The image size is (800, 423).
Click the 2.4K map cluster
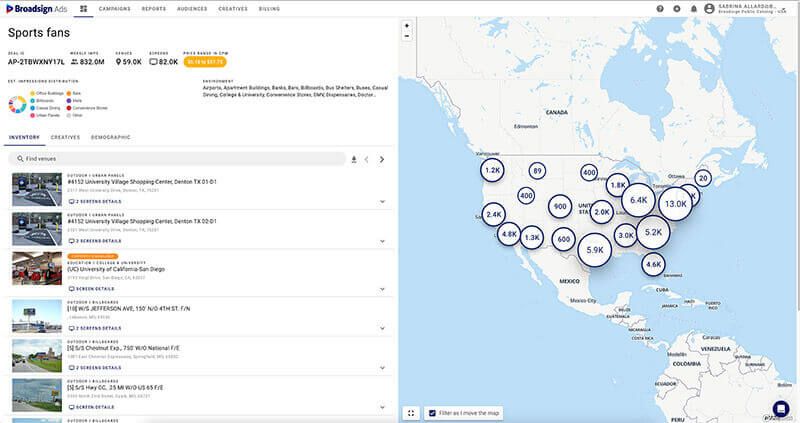click(x=493, y=215)
